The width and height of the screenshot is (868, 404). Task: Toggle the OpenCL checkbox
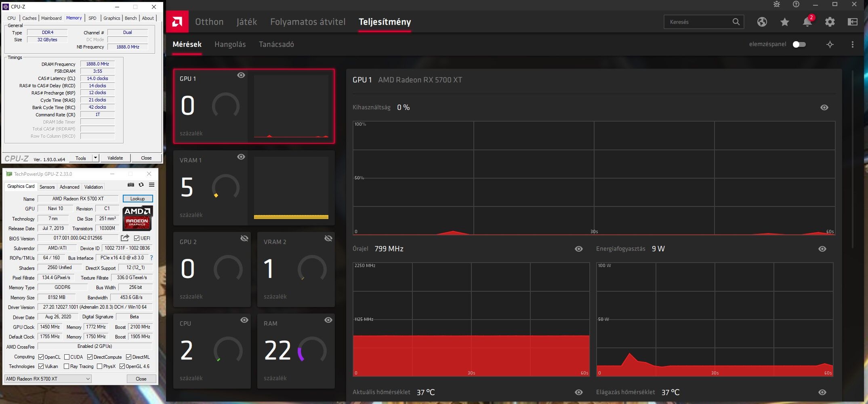(x=41, y=357)
